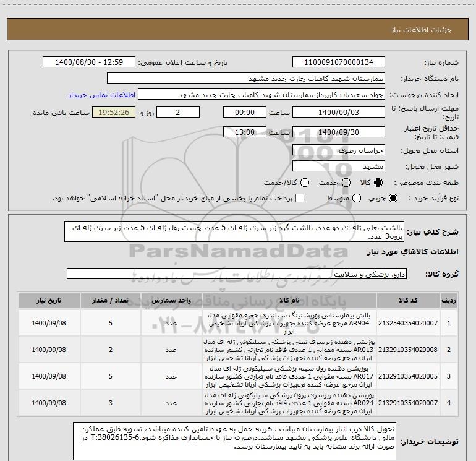Select the خدمت radio button
The image size is (476, 461).
pyautogui.click(x=346, y=183)
